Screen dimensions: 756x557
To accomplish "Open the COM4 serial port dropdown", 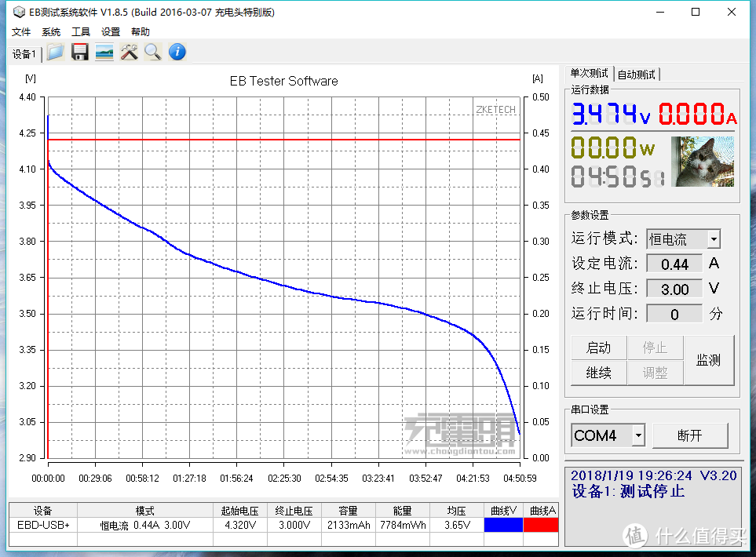I will [638, 435].
